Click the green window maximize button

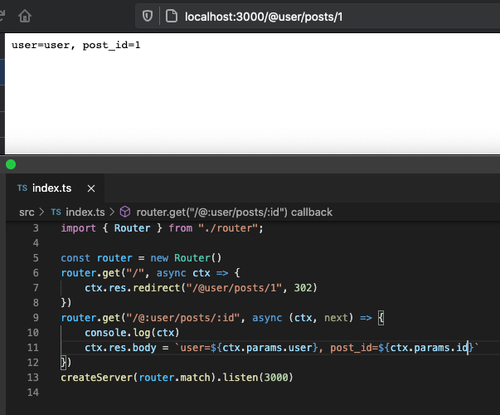click(x=11, y=164)
